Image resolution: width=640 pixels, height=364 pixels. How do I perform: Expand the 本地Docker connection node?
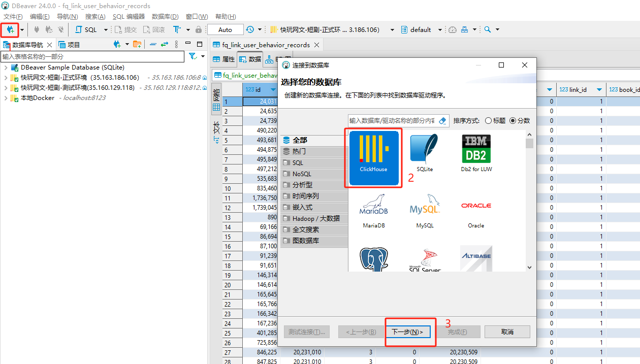[x=6, y=98]
